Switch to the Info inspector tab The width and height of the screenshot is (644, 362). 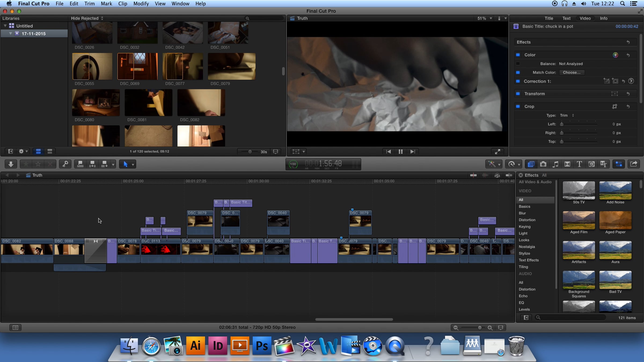click(x=603, y=18)
